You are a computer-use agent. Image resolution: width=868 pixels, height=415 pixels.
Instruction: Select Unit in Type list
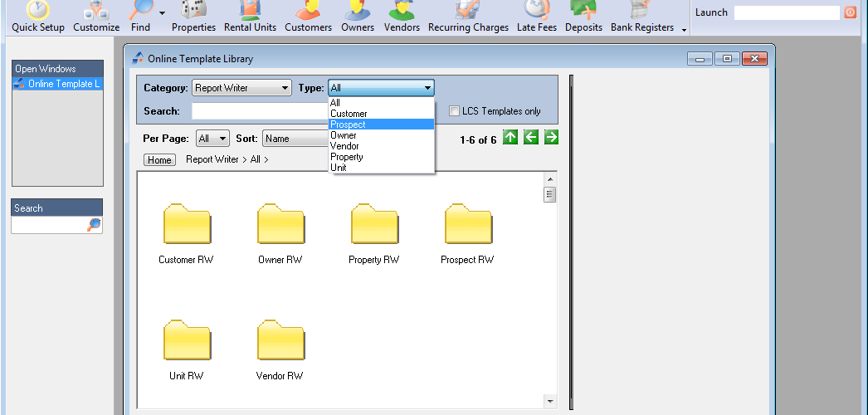(x=381, y=167)
